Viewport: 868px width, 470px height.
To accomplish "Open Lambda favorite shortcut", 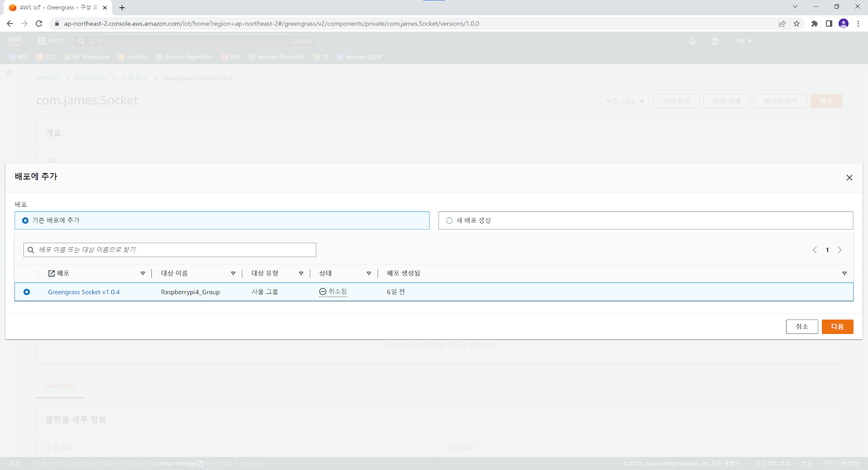I will (x=132, y=57).
